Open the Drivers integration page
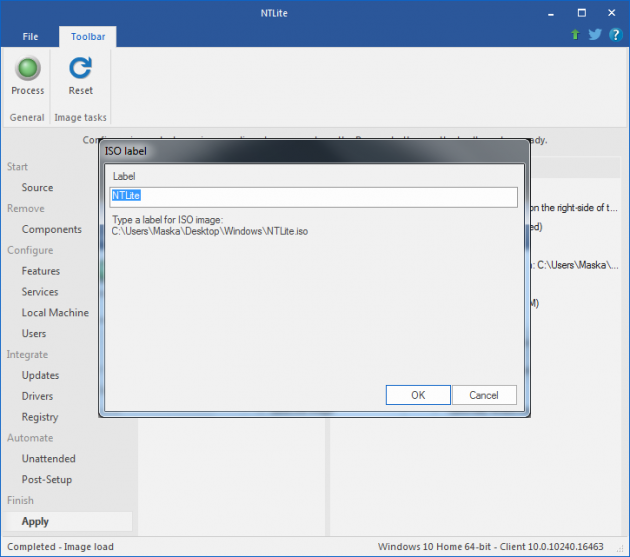 tap(37, 397)
